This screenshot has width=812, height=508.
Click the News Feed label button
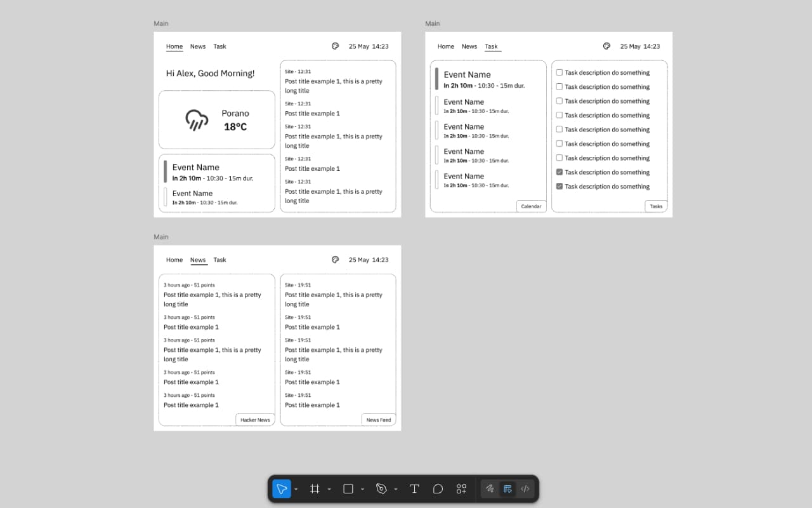(379, 420)
